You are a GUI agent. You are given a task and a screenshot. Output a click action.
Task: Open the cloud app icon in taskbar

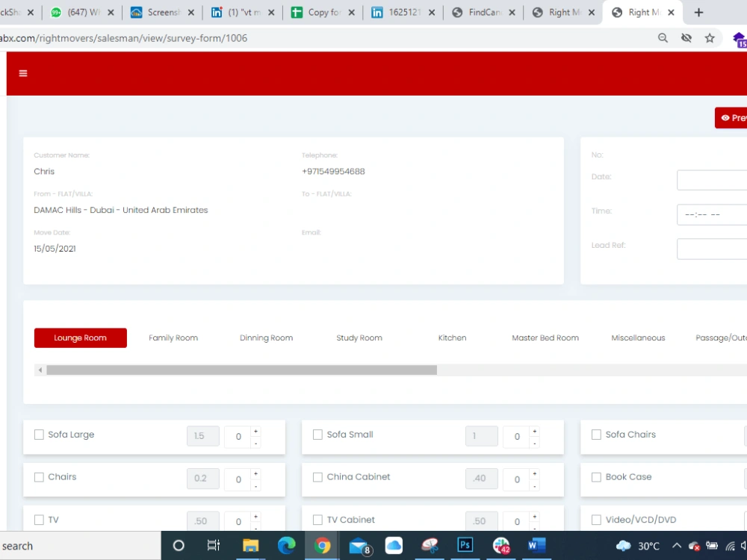click(x=394, y=545)
